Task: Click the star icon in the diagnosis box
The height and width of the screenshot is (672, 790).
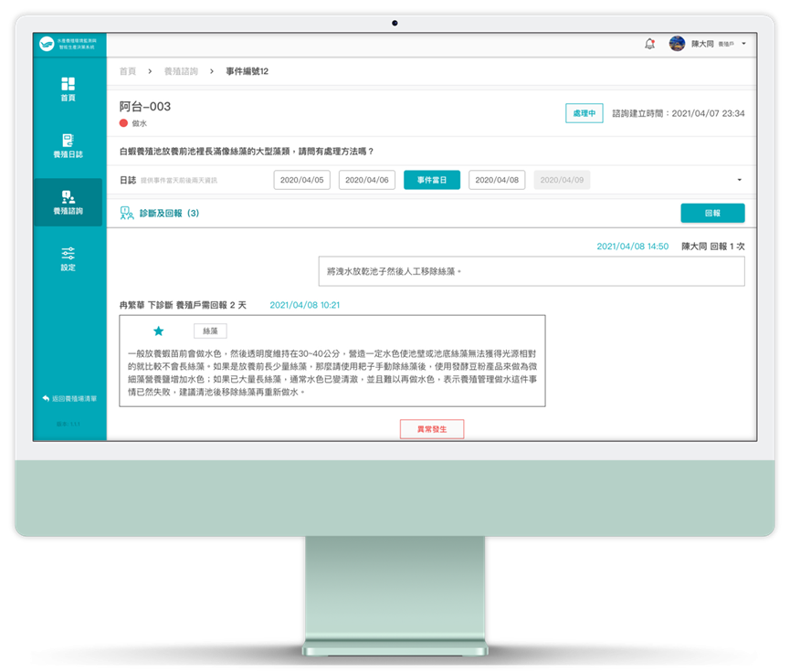Action: pyautogui.click(x=158, y=331)
